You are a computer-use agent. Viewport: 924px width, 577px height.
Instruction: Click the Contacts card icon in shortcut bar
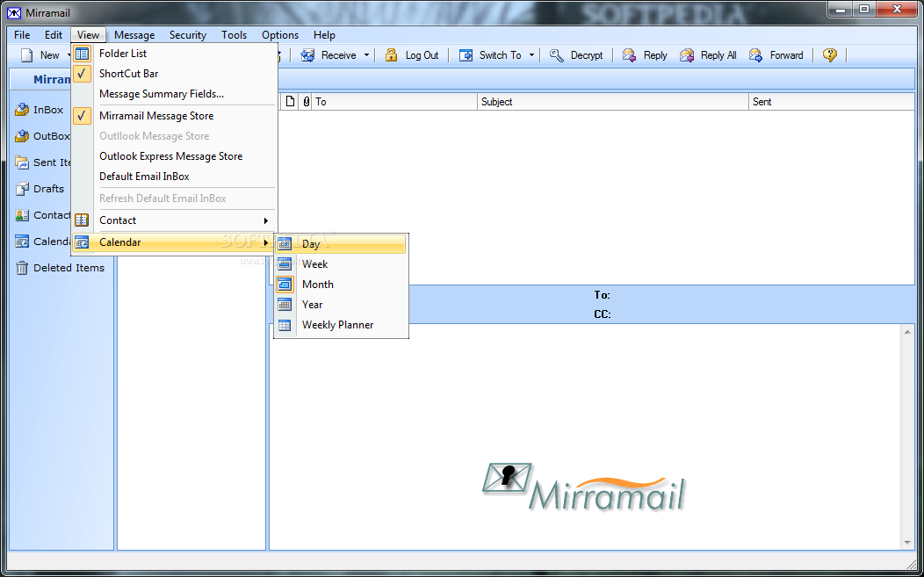pyautogui.click(x=22, y=215)
